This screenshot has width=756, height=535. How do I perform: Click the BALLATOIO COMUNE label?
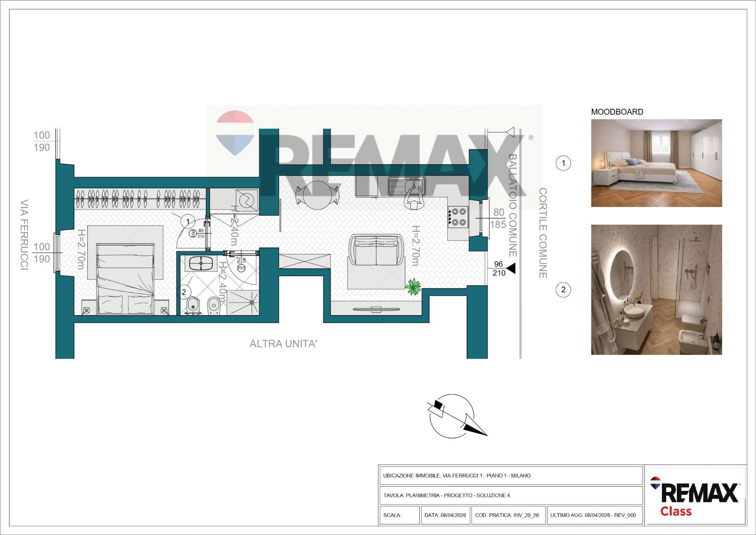point(512,205)
